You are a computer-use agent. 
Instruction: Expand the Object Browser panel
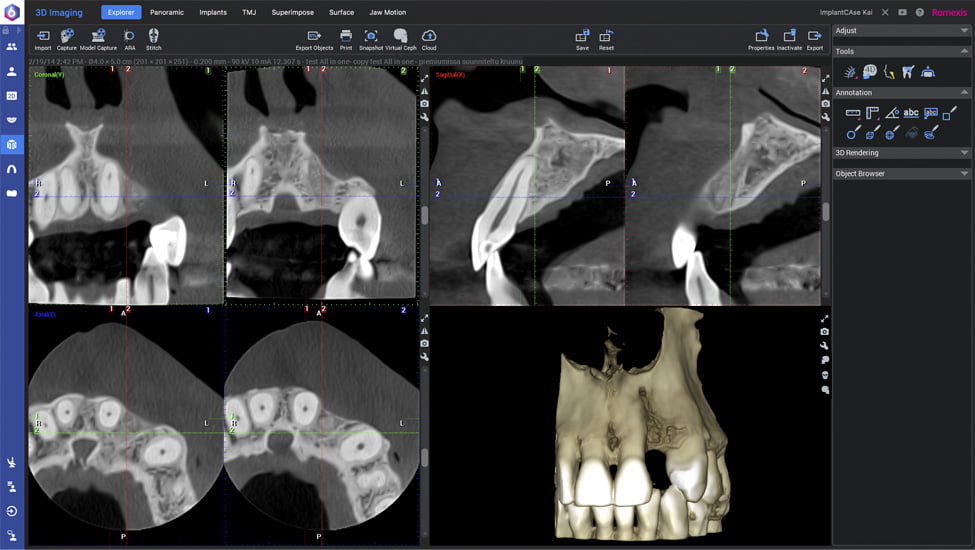click(x=964, y=173)
